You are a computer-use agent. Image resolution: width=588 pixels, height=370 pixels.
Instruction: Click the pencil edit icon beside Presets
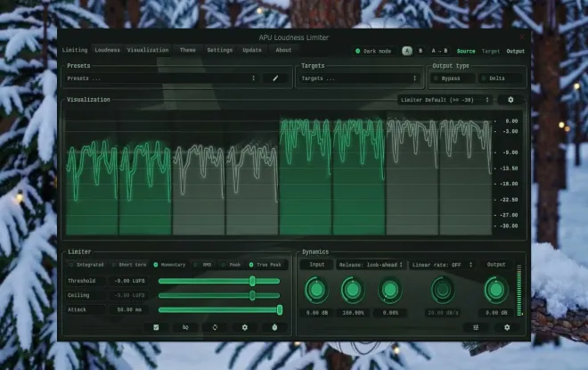click(275, 78)
